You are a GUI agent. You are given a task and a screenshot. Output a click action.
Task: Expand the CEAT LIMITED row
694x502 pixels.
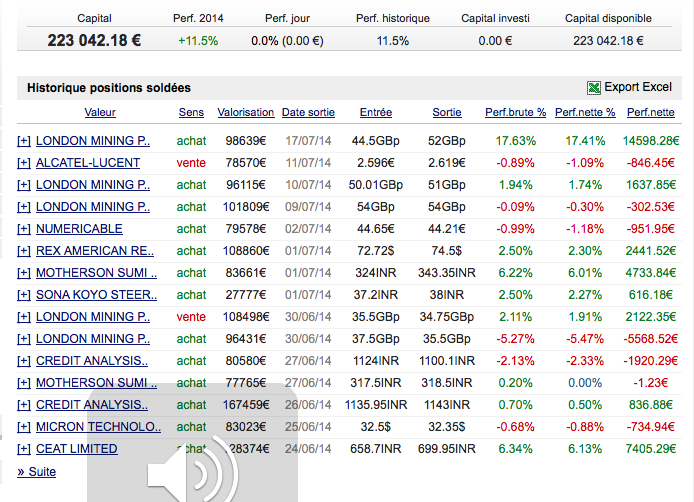click(24, 449)
